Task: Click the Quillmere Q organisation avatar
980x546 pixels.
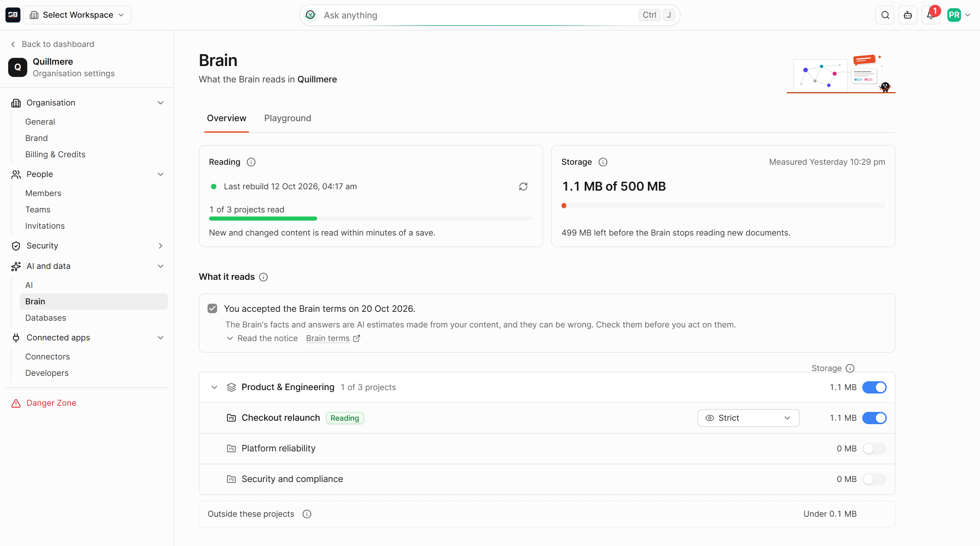Action: (x=17, y=67)
